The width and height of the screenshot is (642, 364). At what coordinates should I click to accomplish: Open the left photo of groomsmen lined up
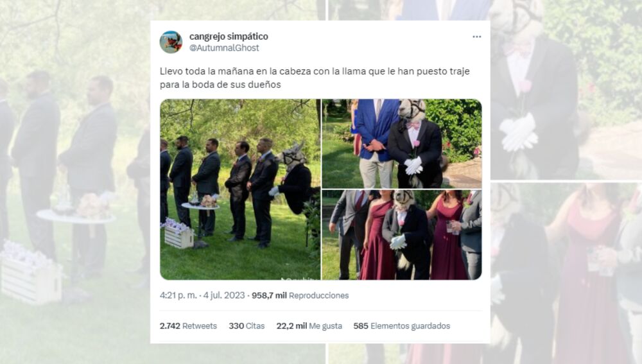[x=240, y=189]
